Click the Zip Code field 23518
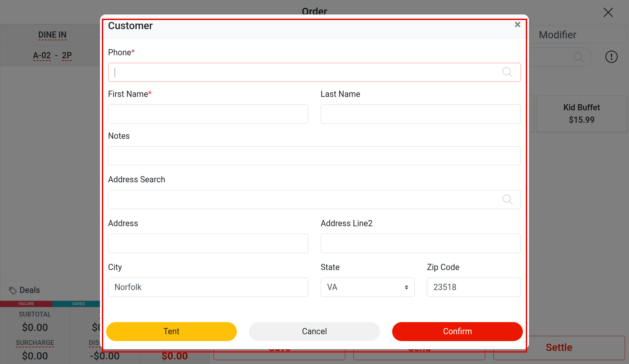629x364 pixels. [x=474, y=287]
